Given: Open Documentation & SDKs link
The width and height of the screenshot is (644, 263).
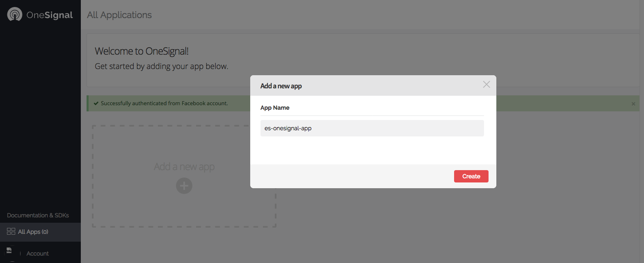Looking at the screenshot, I should tap(38, 215).
